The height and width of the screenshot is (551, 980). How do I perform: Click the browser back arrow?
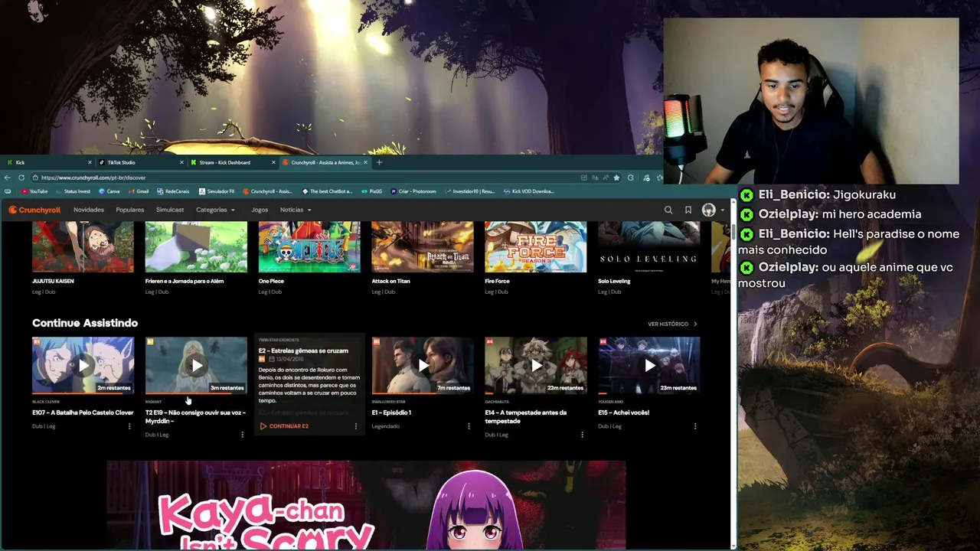click(x=8, y=178)
